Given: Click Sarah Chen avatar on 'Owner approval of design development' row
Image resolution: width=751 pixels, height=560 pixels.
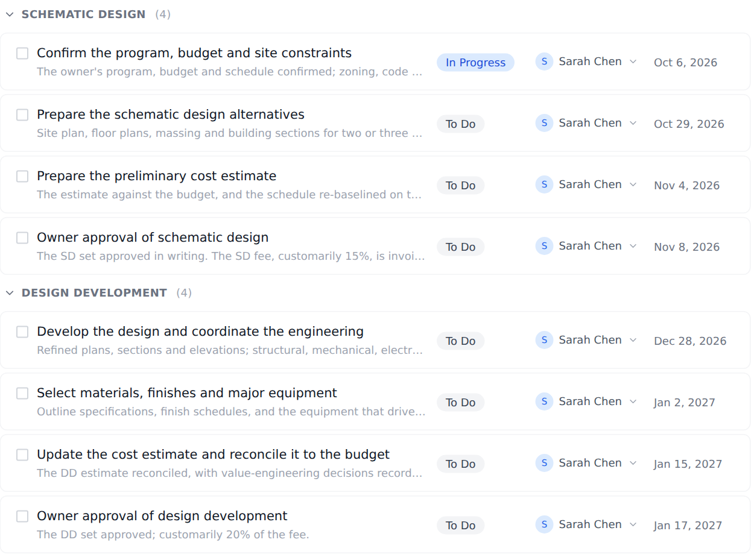Looking at the screenshot, I should [544, 524].
